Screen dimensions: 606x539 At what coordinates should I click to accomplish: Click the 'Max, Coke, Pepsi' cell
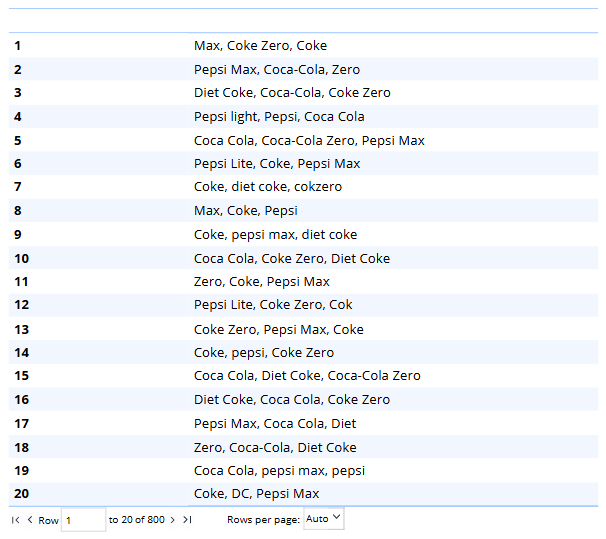[245, 211]
